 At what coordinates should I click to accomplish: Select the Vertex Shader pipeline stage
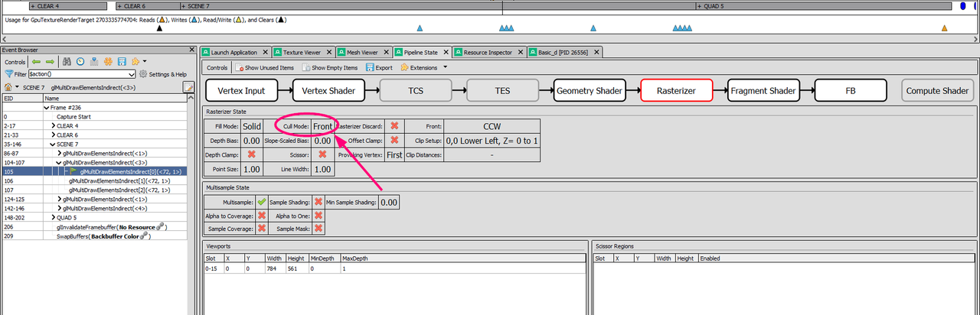(x=328, y=91)
